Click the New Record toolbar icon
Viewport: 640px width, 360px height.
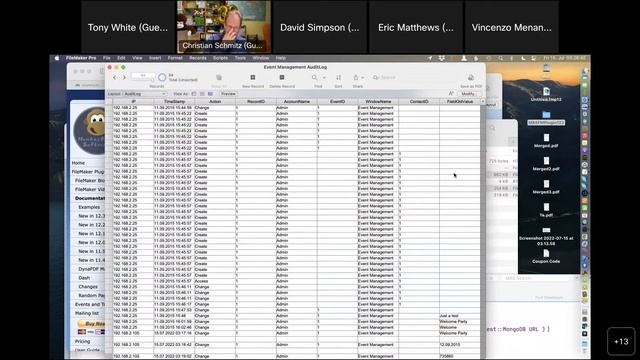pyautogui.click(x=253, y=78)
